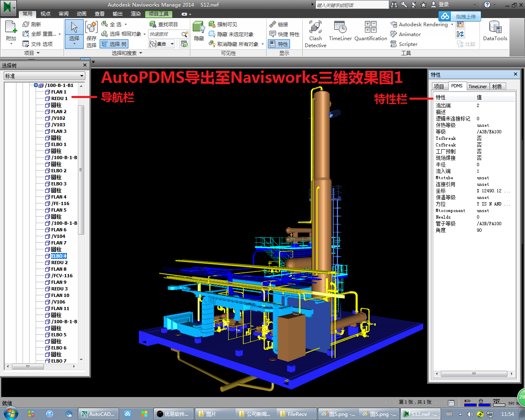Switch to the 审阅 ribbon tab

[x=64, y=14]
